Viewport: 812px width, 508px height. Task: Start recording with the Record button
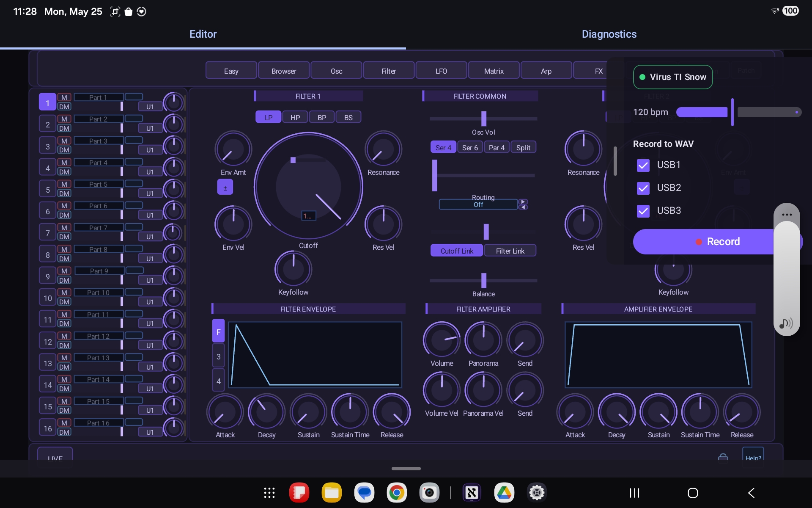pos(718,242)
